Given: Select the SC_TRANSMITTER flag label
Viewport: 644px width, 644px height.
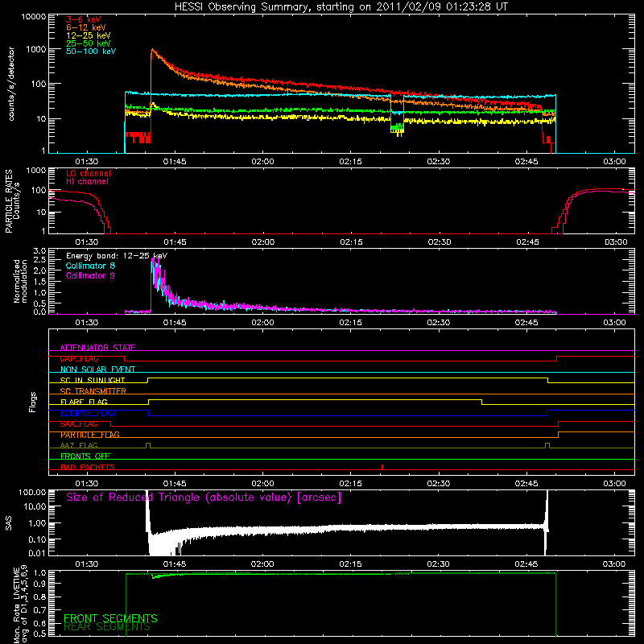Looking at the screenshot, I should (x=93, y=390).
